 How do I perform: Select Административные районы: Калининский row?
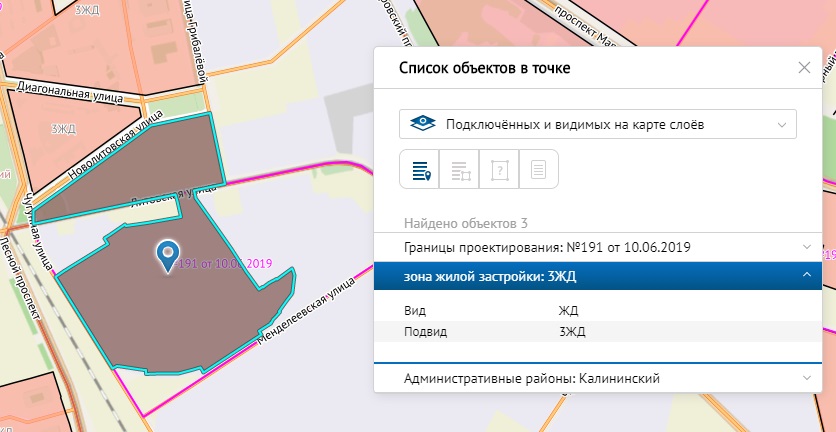click(x=531, y=378)
